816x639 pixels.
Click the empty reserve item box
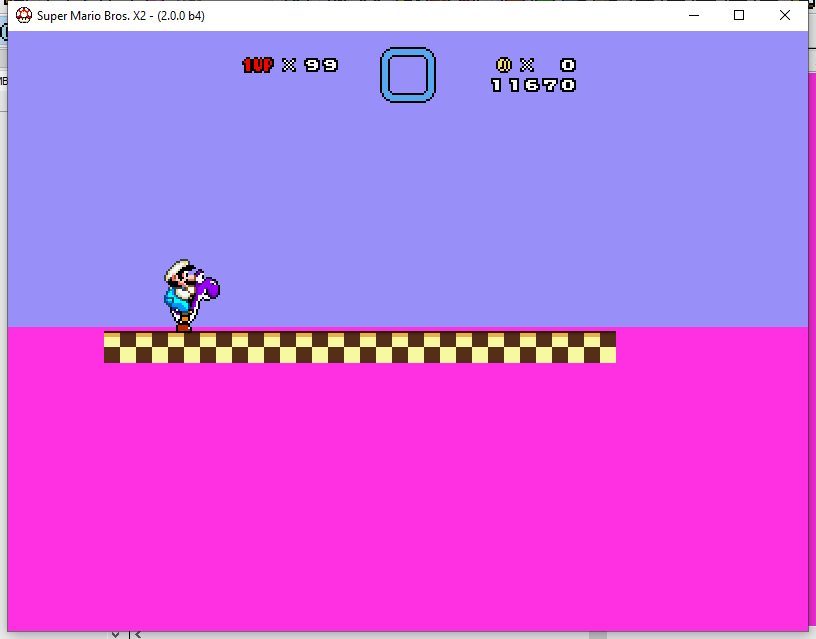408,75
